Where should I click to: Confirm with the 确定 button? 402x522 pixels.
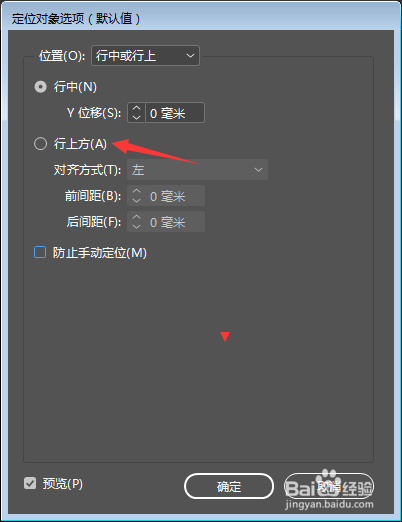click(229, 486)
